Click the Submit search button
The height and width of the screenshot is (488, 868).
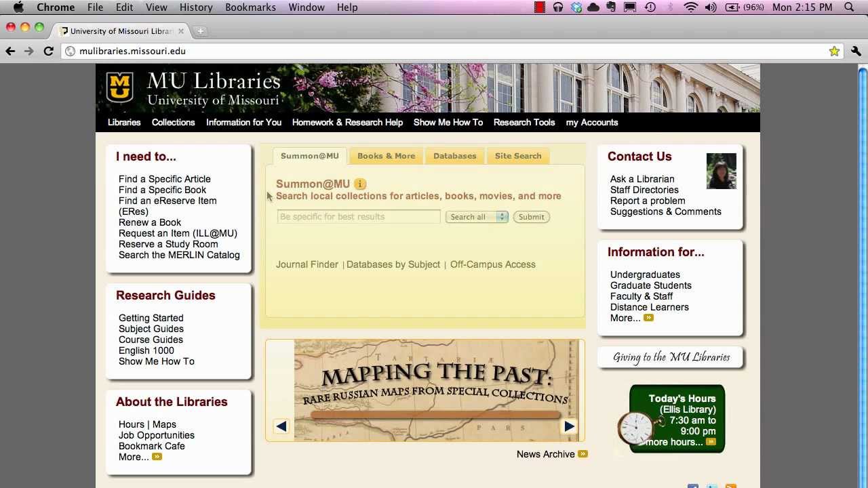pos(531,217)
